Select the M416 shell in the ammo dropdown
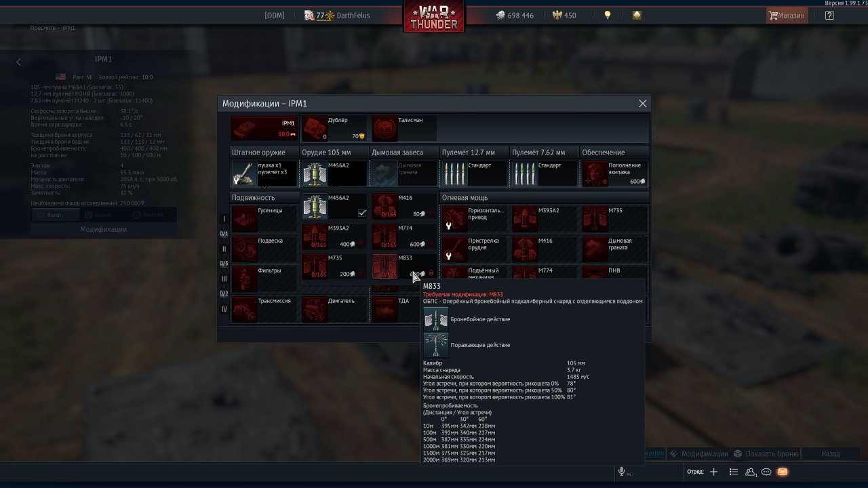 403,207
